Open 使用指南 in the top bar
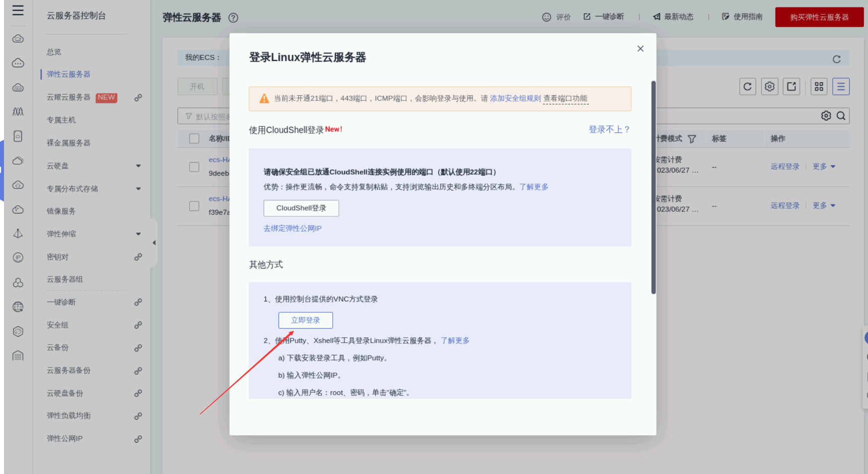The height and width of the screenshot is (474, 868). (x=742, y=17)
